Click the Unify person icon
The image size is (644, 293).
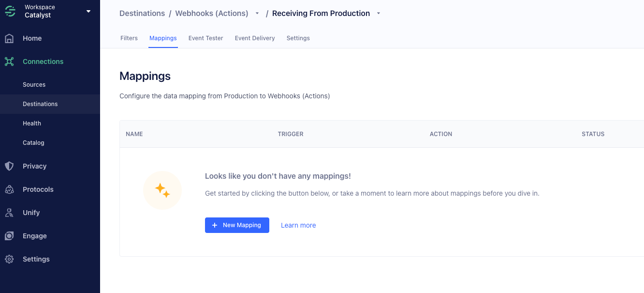pos(9,213)
